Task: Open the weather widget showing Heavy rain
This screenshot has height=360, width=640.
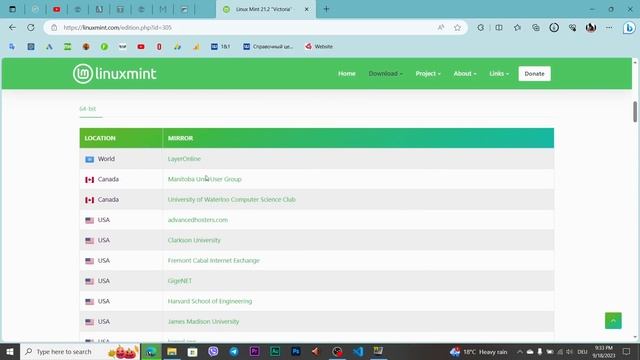Action: point(478,351)
